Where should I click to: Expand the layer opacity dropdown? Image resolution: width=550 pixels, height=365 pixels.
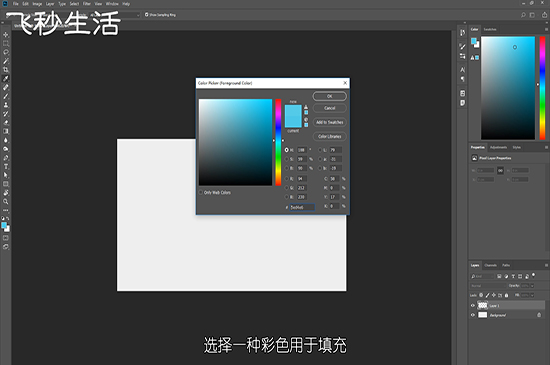coord(532,286)
